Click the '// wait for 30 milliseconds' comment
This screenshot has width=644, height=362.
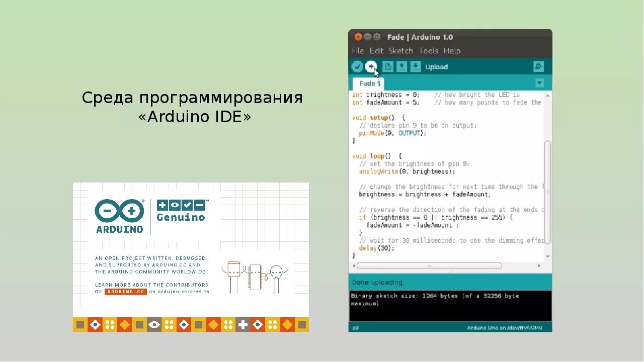click(x=452, y=241)
